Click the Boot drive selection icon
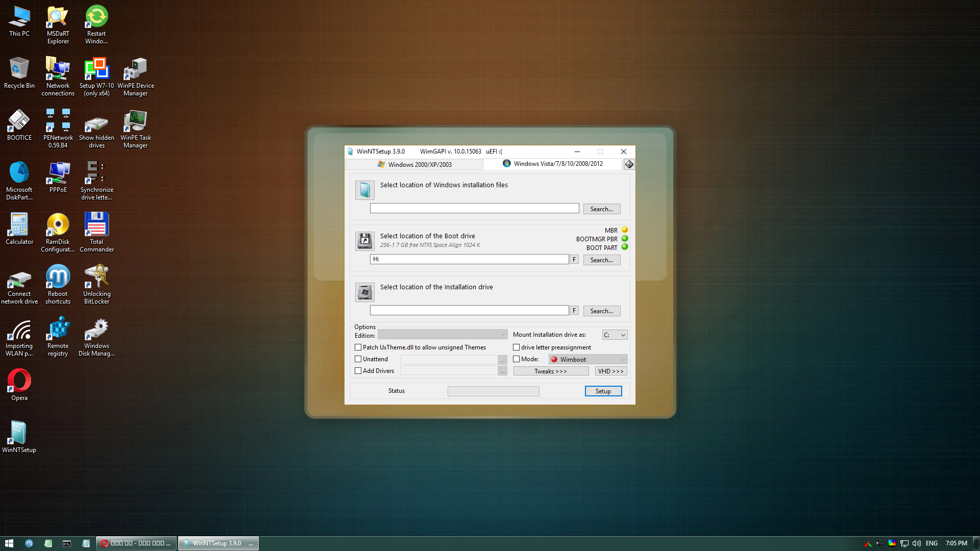980x551 pixels. pyautogui.click(x=364, y=240)
